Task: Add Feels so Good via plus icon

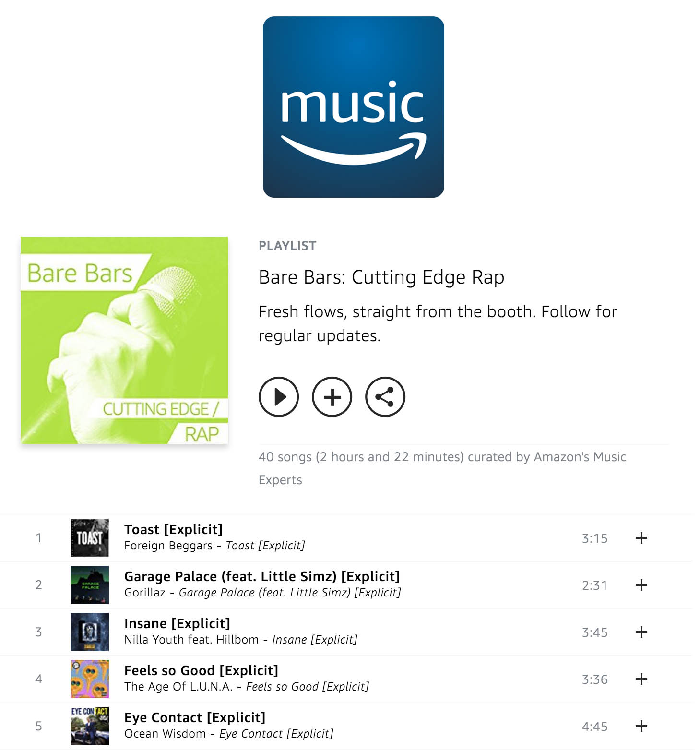Action: (641, 679)
